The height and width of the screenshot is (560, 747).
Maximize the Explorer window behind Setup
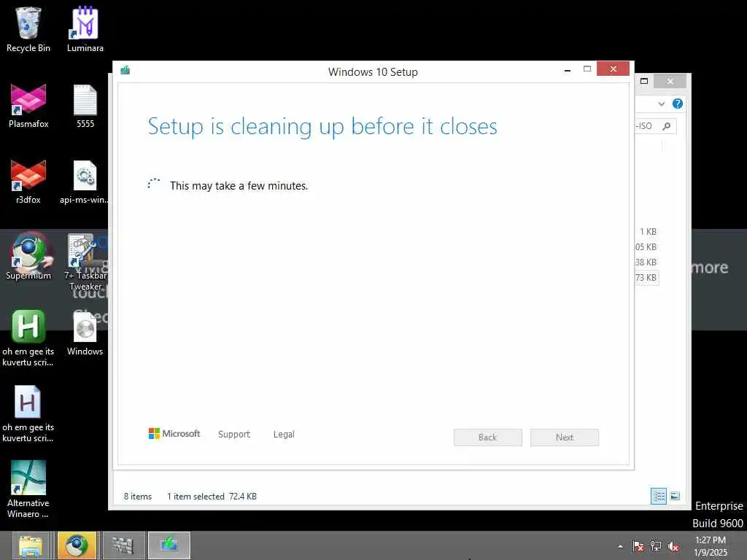pos(644,82)
